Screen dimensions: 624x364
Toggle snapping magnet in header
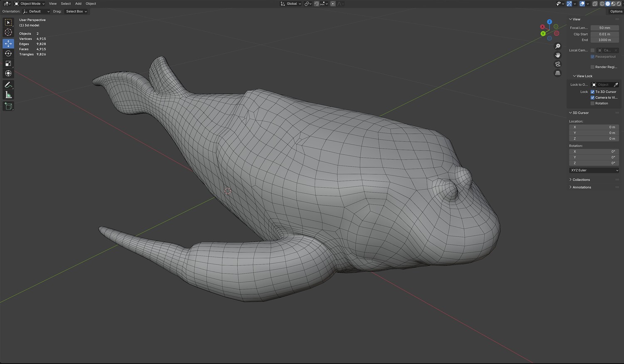pos(317,4)
